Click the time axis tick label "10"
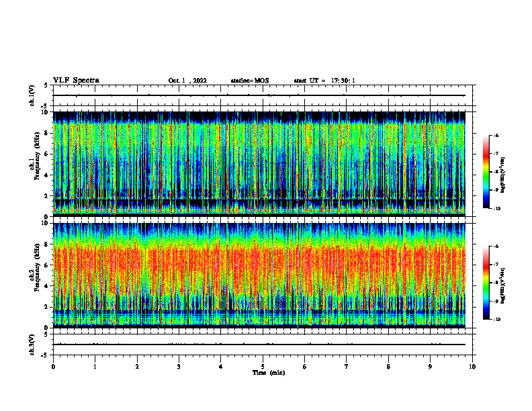 pyautogui.click(x=472, y=367)
